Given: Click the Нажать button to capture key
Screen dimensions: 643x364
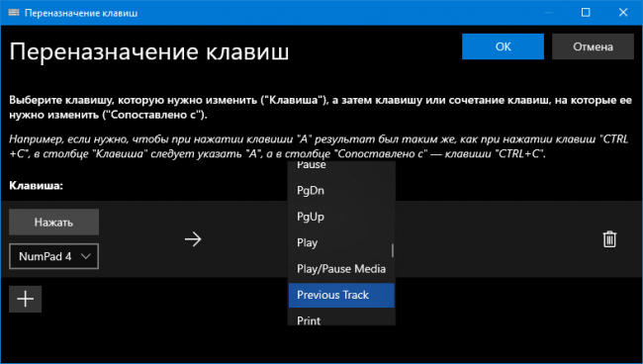Looking at the screenshot, I should 53,222.
